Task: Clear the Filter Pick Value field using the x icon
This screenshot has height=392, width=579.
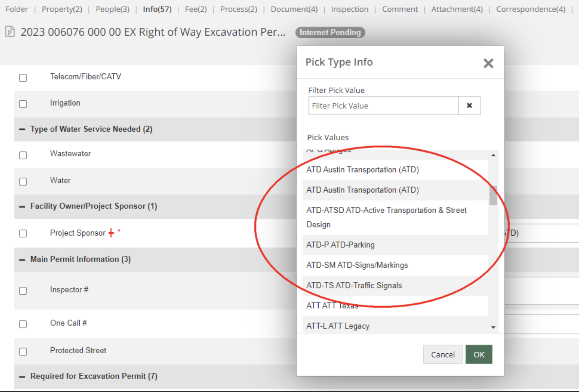Action: [x=469, y=106]
